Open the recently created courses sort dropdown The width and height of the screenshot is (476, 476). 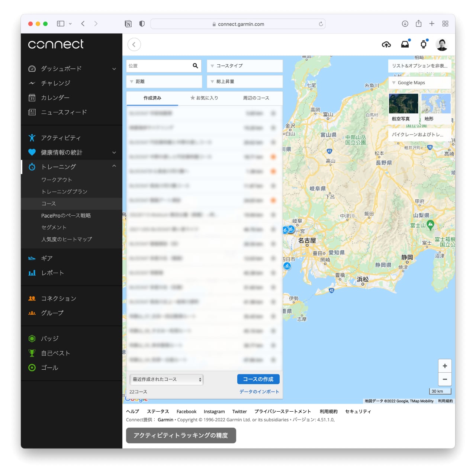(x=166, y=379)
